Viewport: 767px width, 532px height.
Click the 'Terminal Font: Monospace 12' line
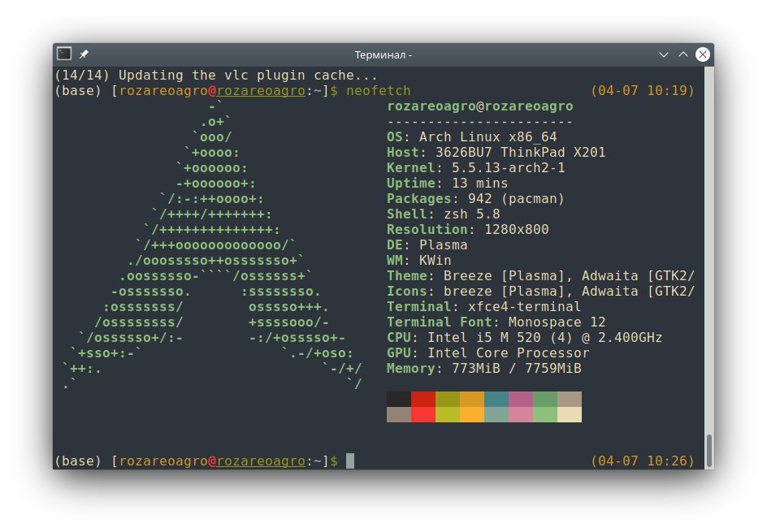pyautogui.click(x=496, y=322)
